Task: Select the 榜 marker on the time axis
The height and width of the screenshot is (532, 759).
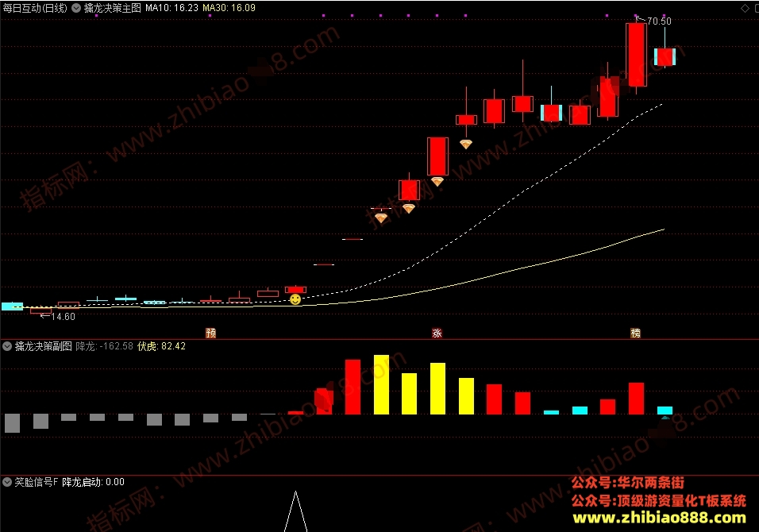Action: [x=636, y=333]
